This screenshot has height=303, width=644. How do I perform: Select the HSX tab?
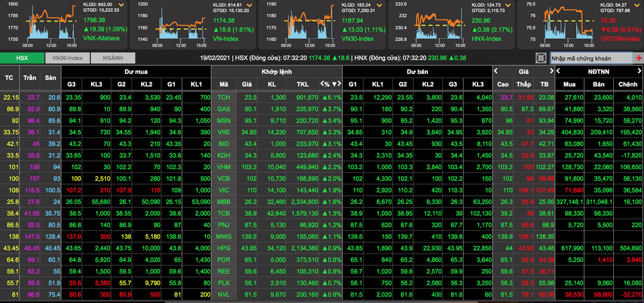point(22,58)
